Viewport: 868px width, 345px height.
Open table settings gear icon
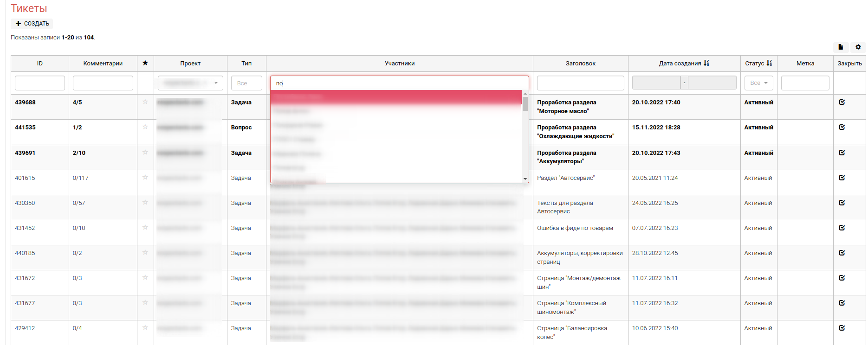click(x=858, y=47)
